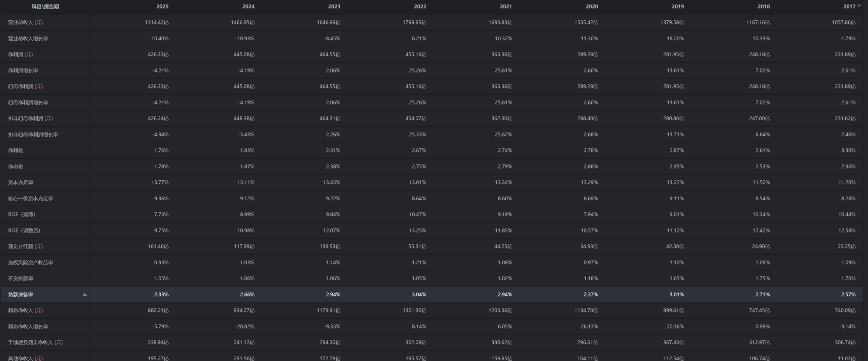Click the 2025 column header
Image resolution: width=868 pixels, height=361 pixels.
tap(162, 6)
